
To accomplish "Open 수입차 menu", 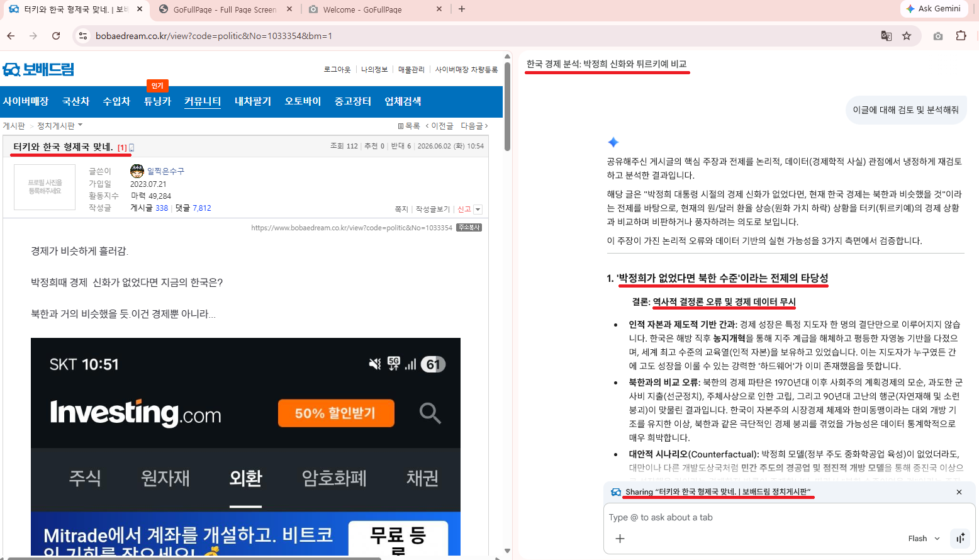I will (116, 101).
